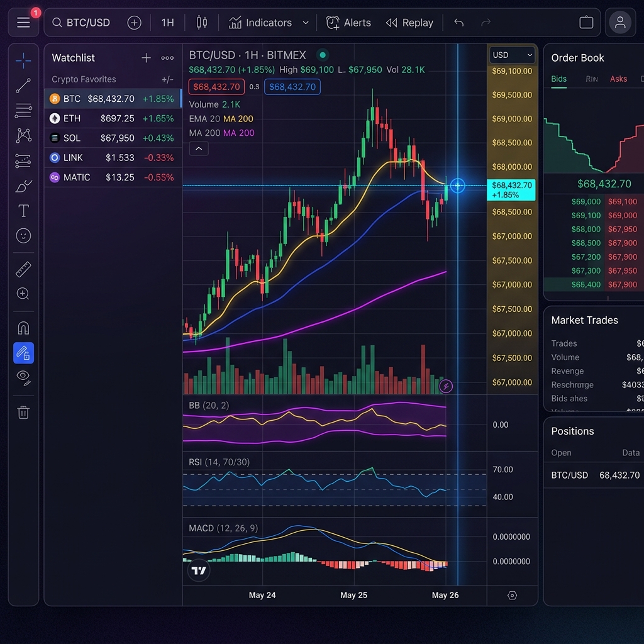Viewport: 644px width, 644px height.
Task: Add a symbol with the plus circle icon
Action: 134,23
